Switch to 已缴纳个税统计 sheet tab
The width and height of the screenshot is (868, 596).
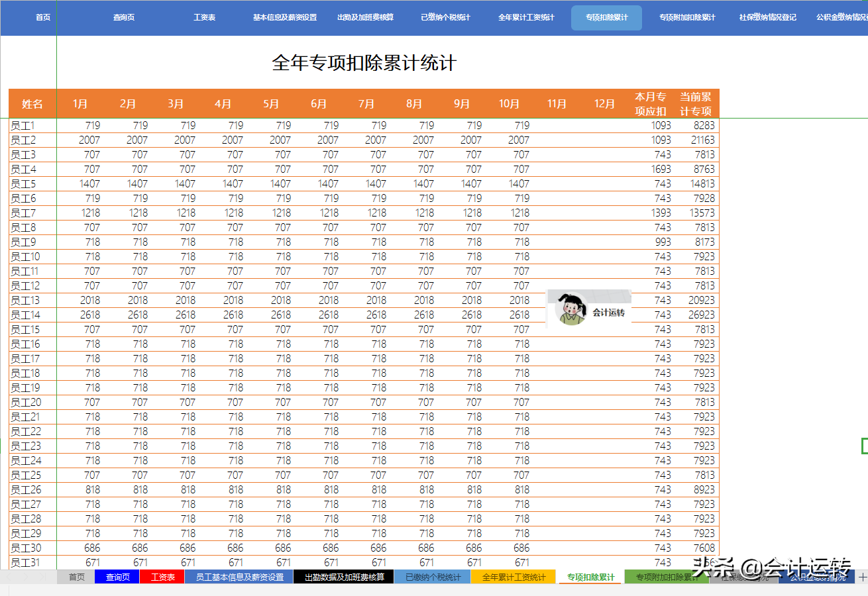(433, 577)
